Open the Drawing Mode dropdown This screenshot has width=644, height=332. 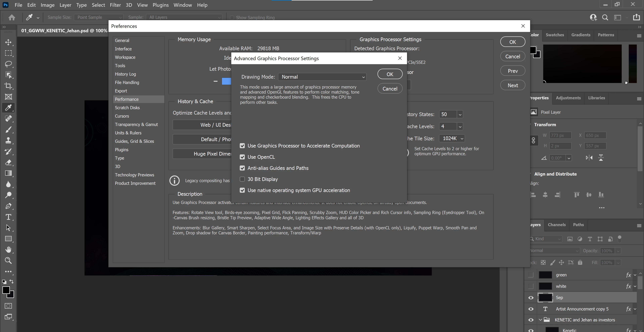tap(322, 77)
